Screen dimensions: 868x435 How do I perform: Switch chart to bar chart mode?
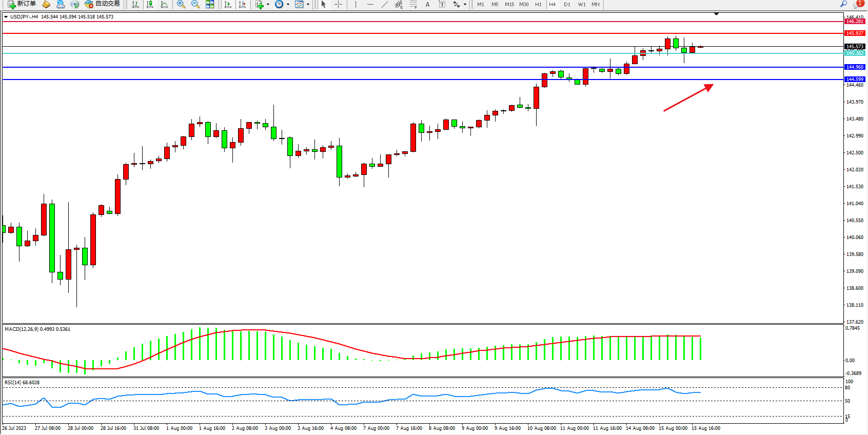point(135,4)
